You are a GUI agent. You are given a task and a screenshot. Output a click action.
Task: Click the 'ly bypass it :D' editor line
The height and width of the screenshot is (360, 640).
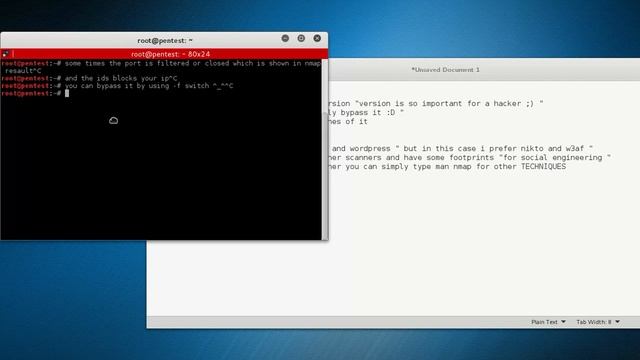[366, 113]
